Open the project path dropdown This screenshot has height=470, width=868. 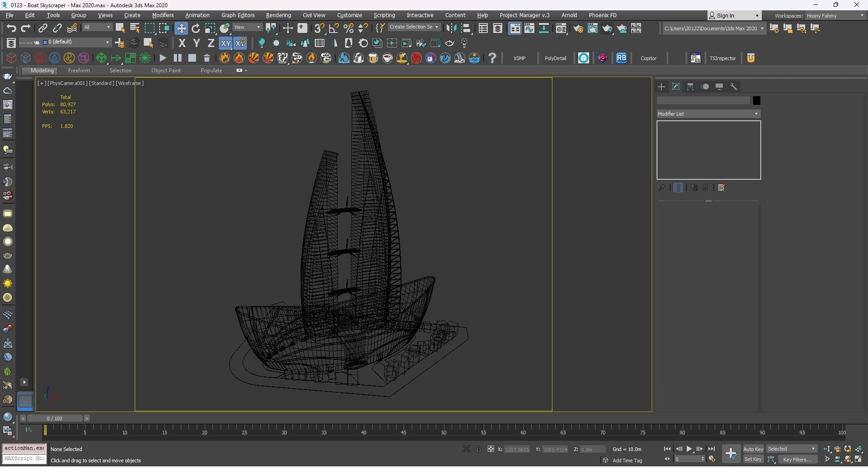[714, 28]
